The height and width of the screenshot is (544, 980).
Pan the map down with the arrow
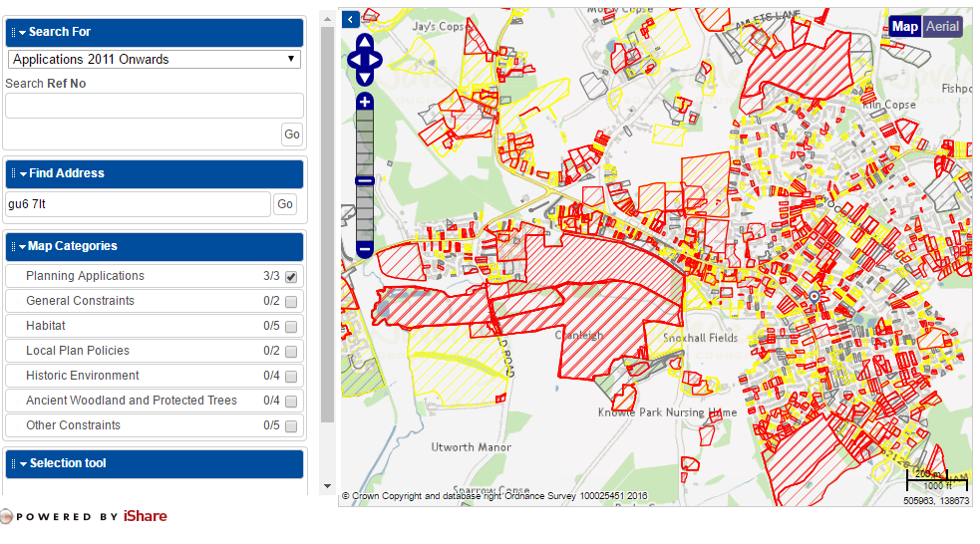[x=365, y=78]
